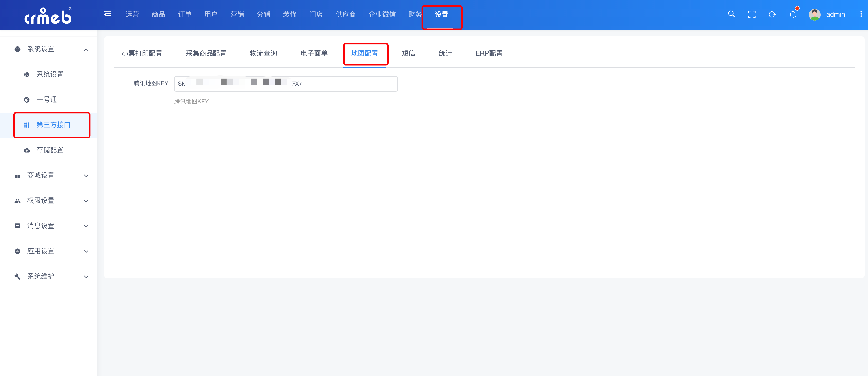Toggle fullscreen mode icon
868x376 pixels.
click(x=752, y=15)
